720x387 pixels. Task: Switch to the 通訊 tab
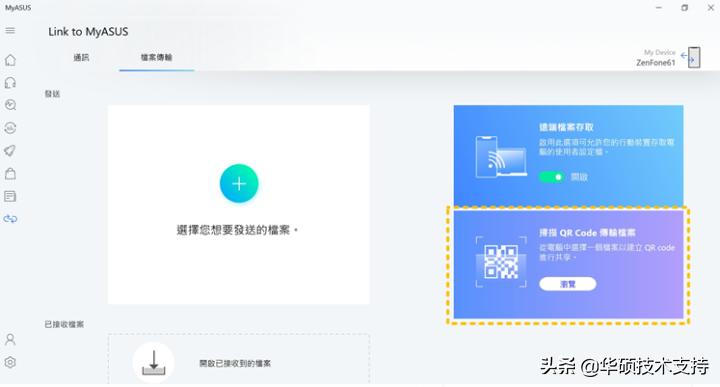coord(81,57)
